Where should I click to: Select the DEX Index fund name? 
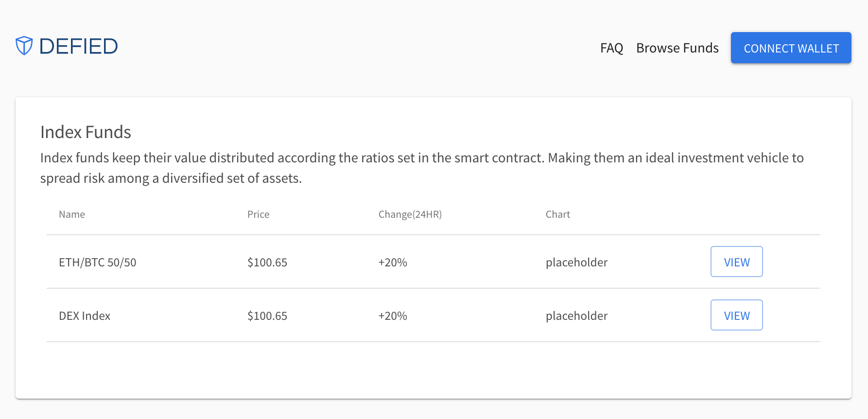pyautogui.click(x=85, y=316)
